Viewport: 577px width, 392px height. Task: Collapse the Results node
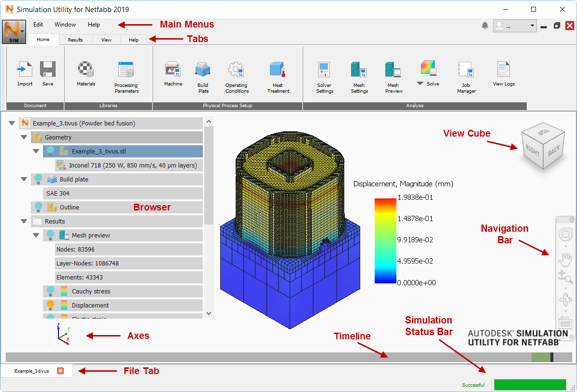click(x=24, y=221)
